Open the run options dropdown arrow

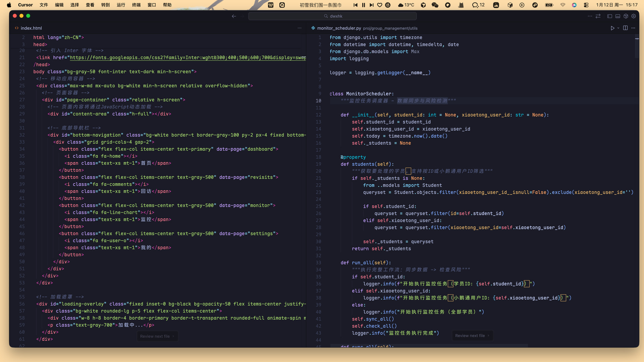(618, 28)
